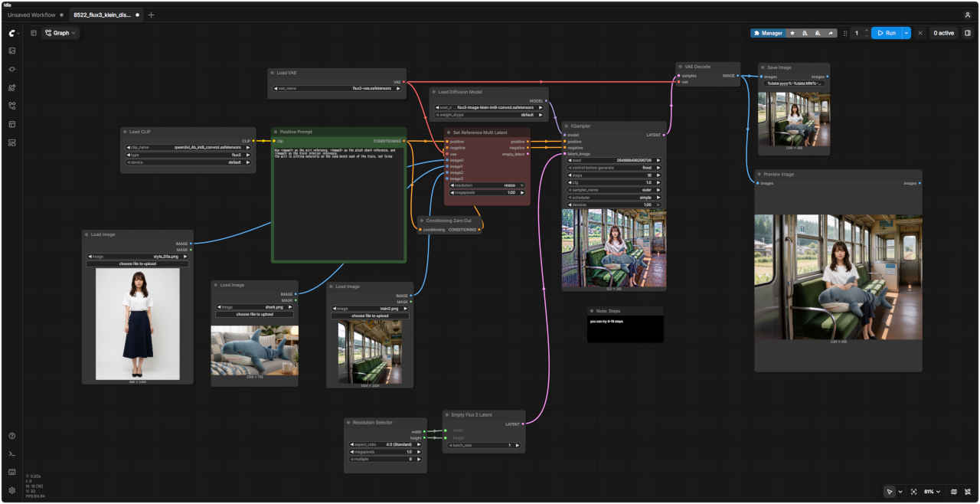Click the Run button

887,33
